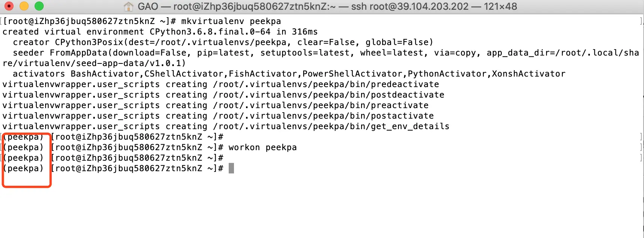Screen dimensions: 644x238
Task: Click the predeactivate script path
Action: (x=326, y=84)
